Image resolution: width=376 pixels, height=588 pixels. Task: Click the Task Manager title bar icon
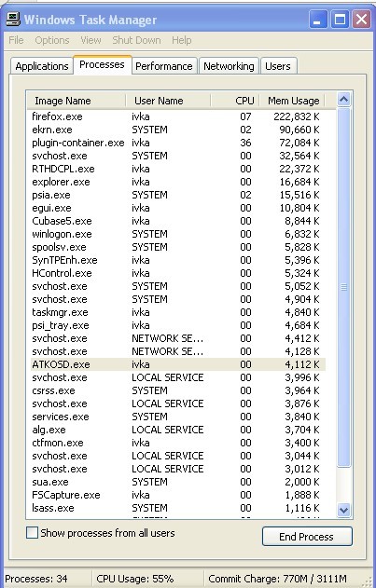(13, 19)
